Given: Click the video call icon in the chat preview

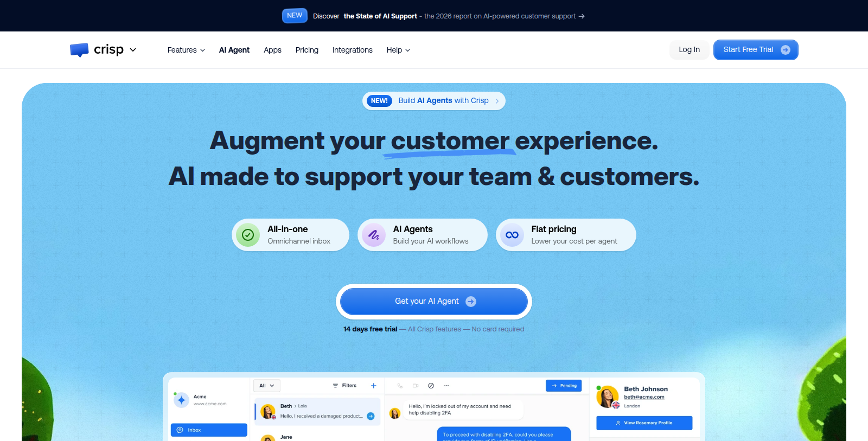Looking at the screenshot, I should (x=416, y=386).
